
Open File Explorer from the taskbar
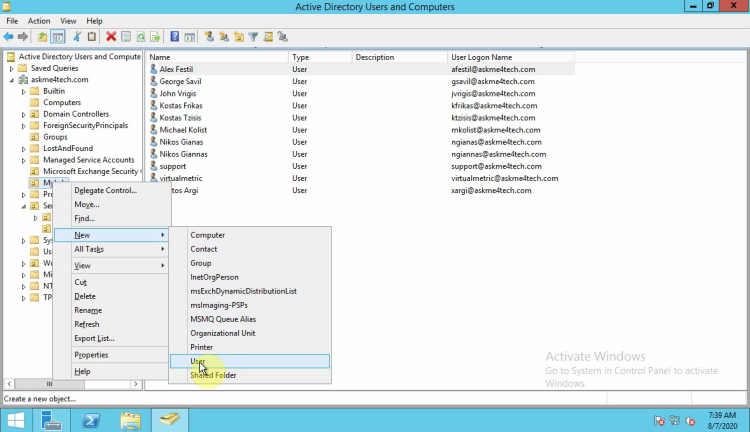point(130,419)
